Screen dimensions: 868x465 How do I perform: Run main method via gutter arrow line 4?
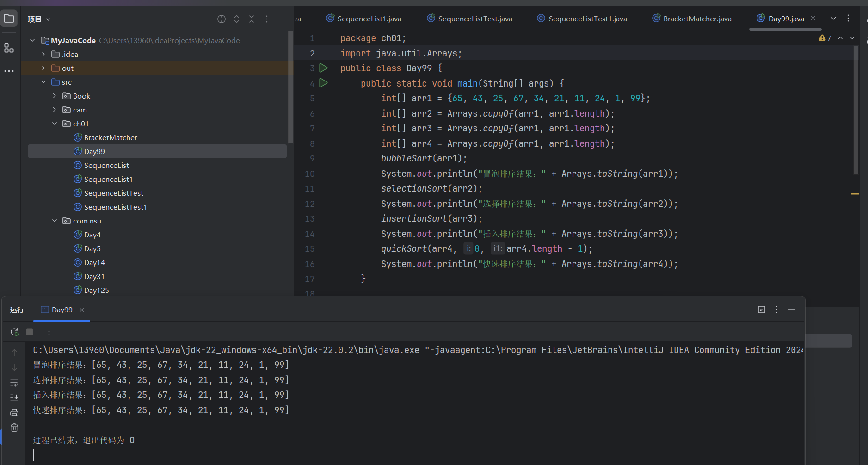pos(324,83)
